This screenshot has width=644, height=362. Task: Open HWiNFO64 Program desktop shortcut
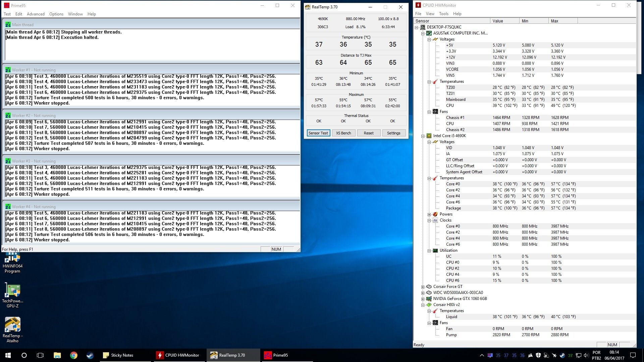coord(12,263)
